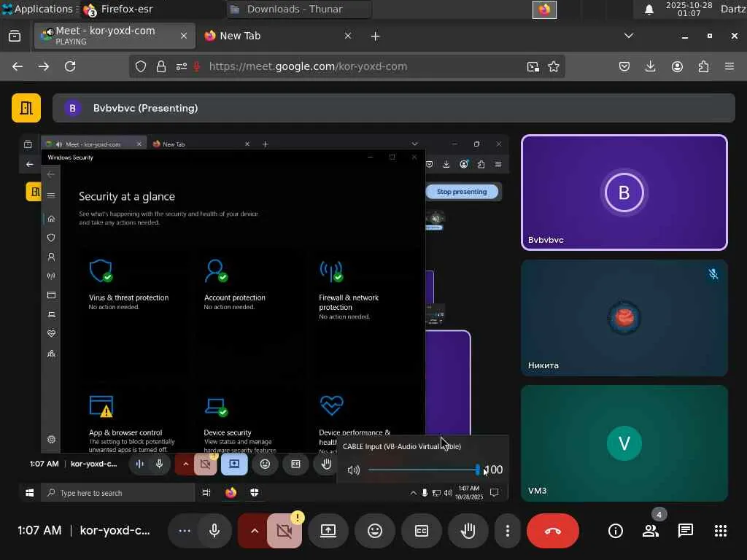Focus the meet.google.com address field
The width and height of the screenshot is (747, 560).
point(308,66)
